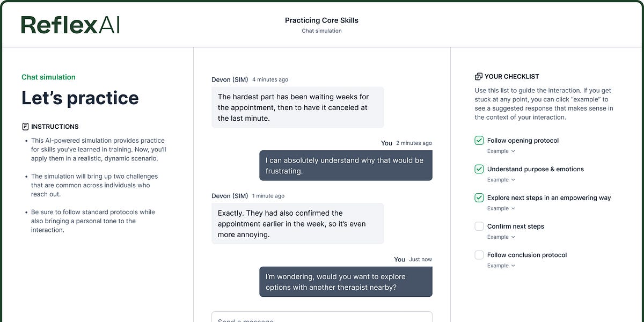644x322 pixels.
Task: Check Follow conclusion protocol checkbox
Action: 479,255
